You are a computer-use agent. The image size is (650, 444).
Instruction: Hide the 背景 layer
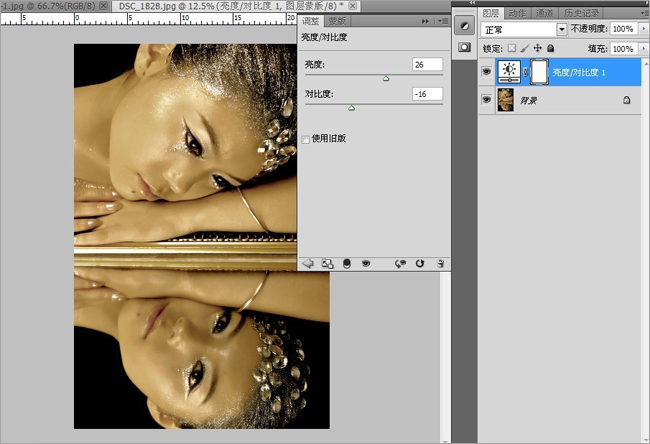tap(487, 99)
